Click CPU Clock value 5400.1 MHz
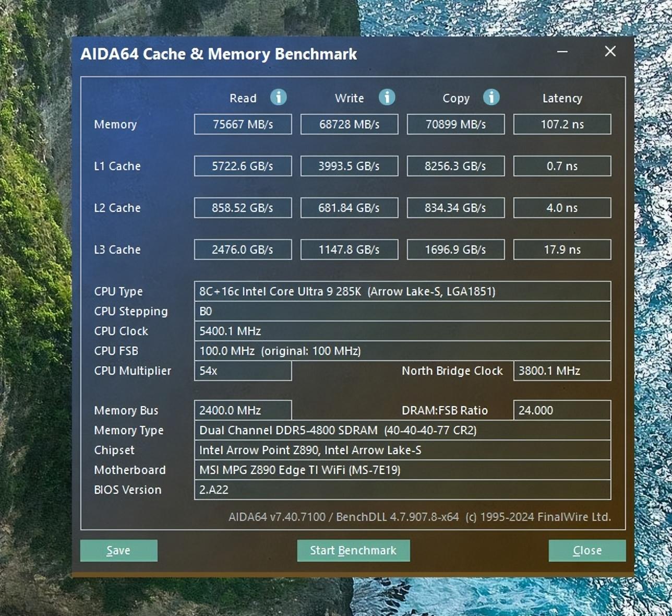672x616 pixels. (x=403, y=331)
